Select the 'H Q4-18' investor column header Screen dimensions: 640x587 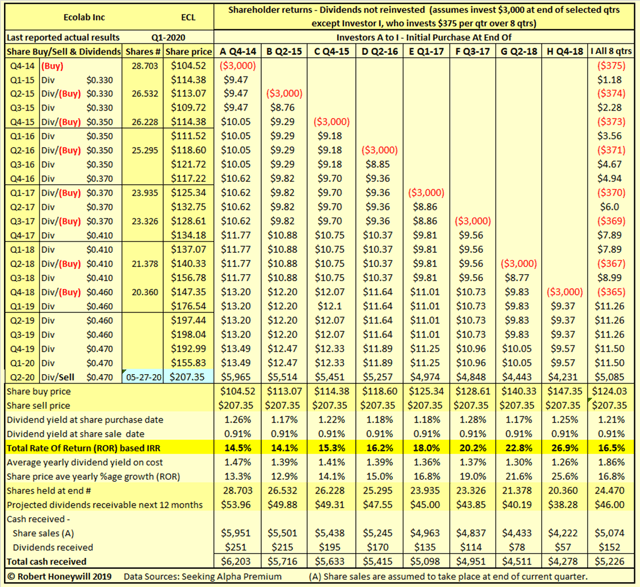564,51
